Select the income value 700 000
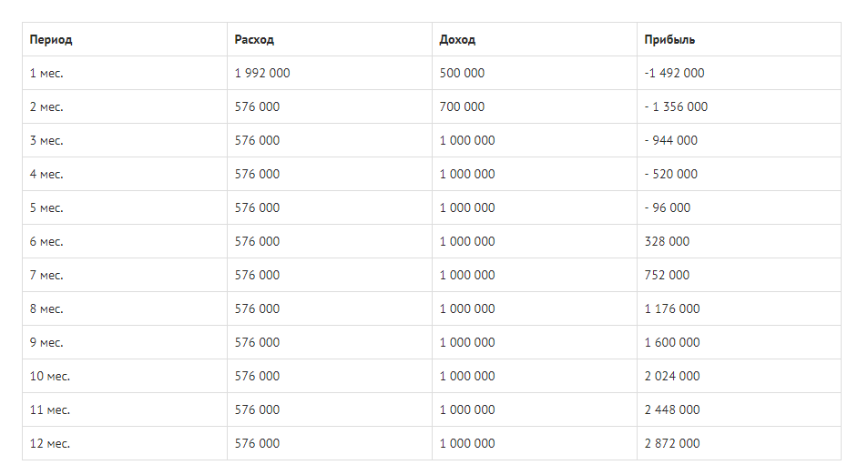 coord(462,106)
